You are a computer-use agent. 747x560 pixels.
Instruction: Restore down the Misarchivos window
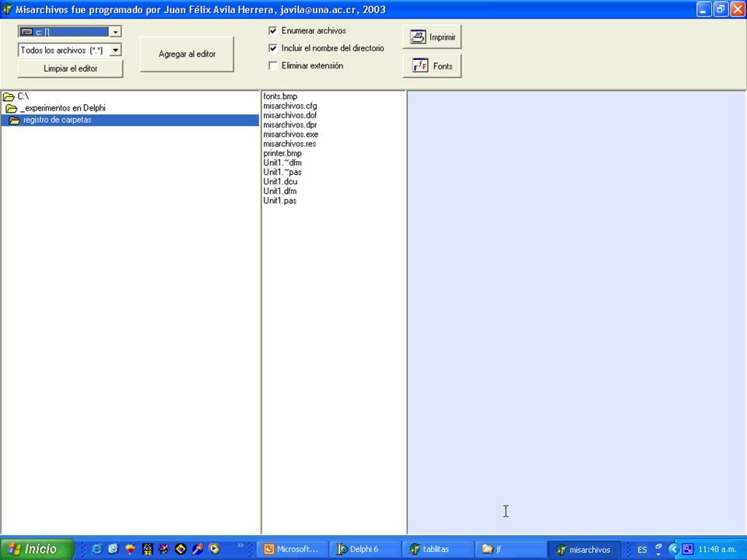pyautogui.click(x=721, y=9)
